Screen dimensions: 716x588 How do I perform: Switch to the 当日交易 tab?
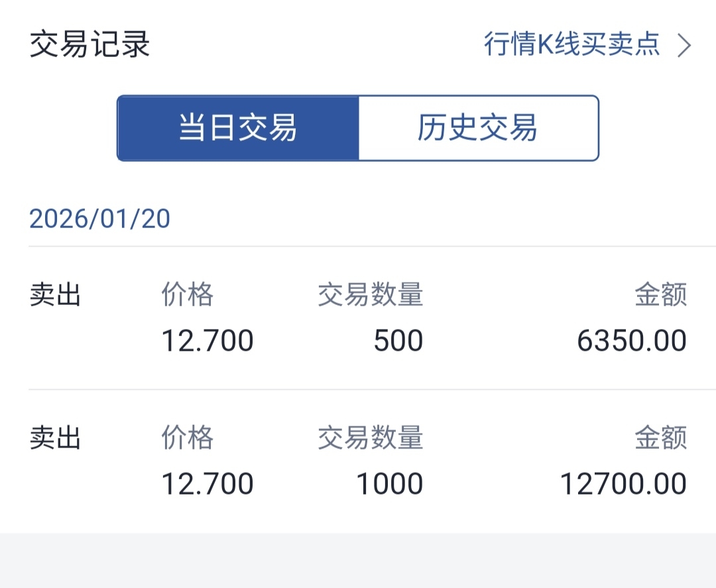238,128
